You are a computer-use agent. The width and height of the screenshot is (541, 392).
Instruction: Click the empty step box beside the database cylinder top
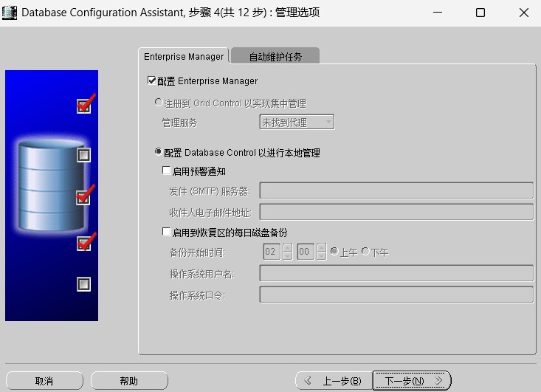coord(83,155)
